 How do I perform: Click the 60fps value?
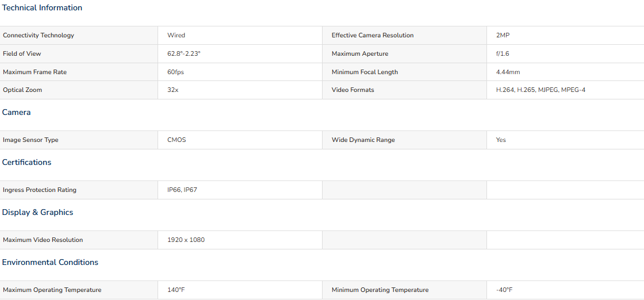pos(175,72)
